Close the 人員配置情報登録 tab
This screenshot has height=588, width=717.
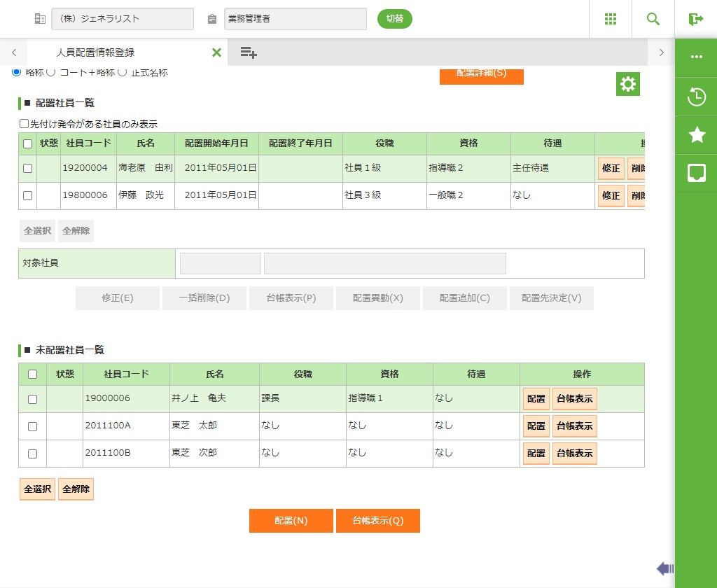coord(216,52)
